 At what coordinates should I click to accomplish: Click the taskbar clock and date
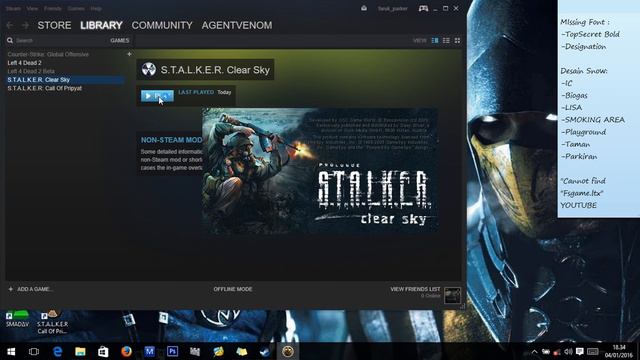coord(619,351)
